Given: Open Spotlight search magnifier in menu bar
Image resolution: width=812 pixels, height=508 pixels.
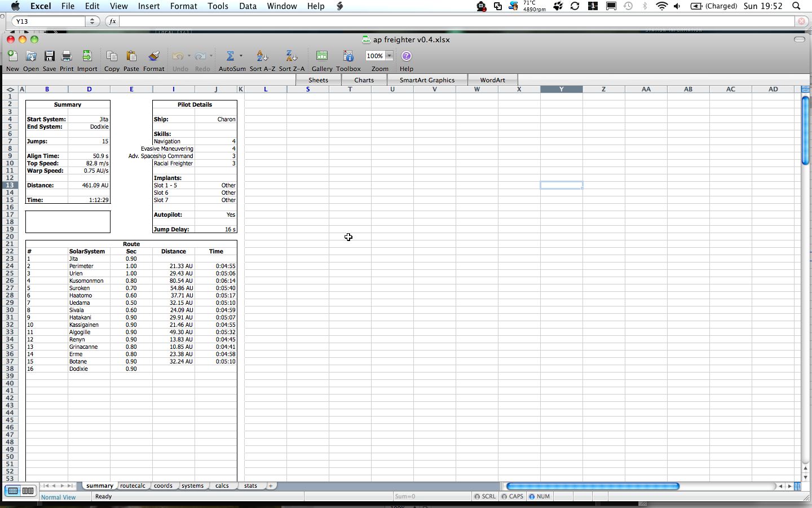Looking at the screenshot, I should pyautogui.click(x=796, y=6).
